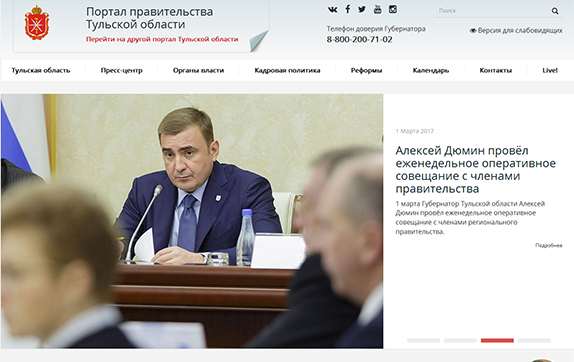Follow Перейти на другой портал Тульской области link

162,39
